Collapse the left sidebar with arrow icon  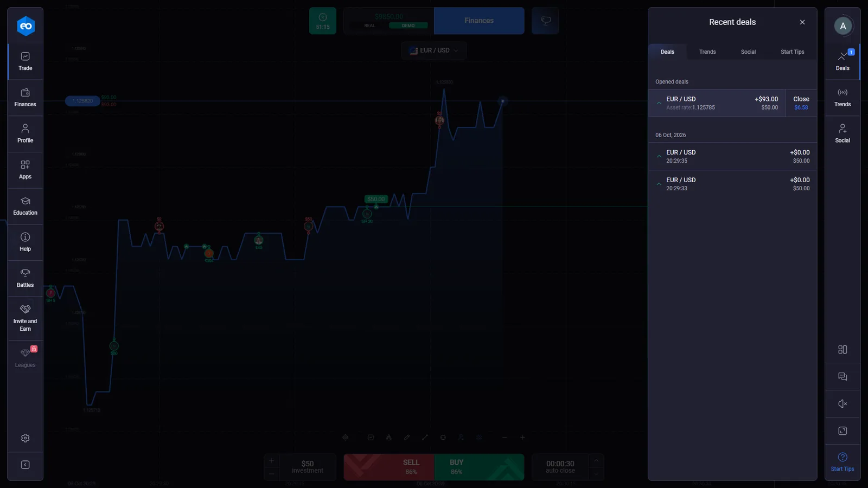click(x=25, y=465)
